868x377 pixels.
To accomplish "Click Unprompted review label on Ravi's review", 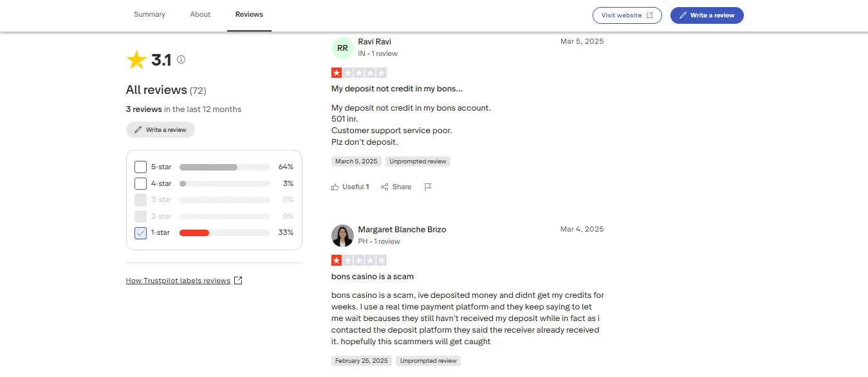I will click(418, 161).
